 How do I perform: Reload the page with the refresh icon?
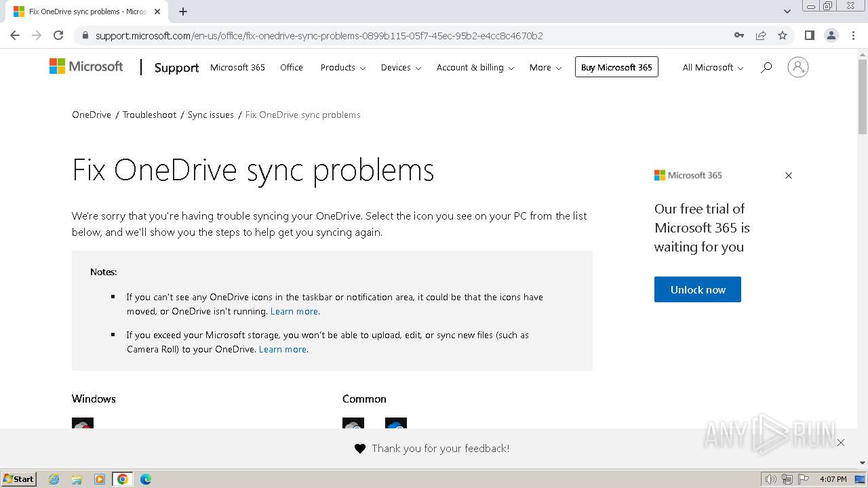58,35
